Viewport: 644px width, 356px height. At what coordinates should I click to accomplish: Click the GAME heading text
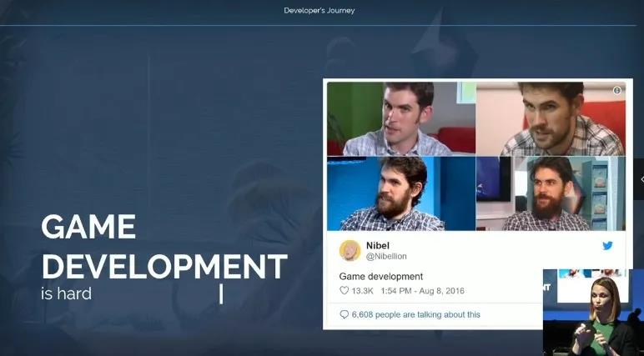tap(88, 227)
